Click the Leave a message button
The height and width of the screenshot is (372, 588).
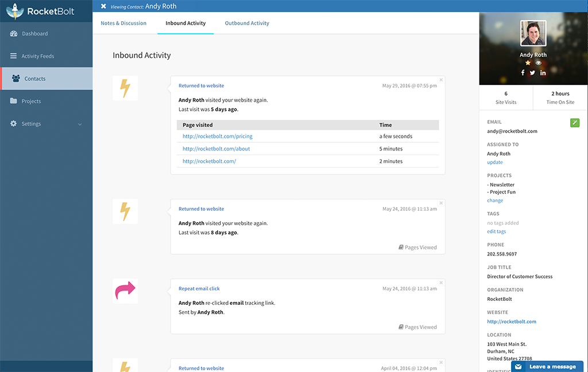[x=547, y=366]
